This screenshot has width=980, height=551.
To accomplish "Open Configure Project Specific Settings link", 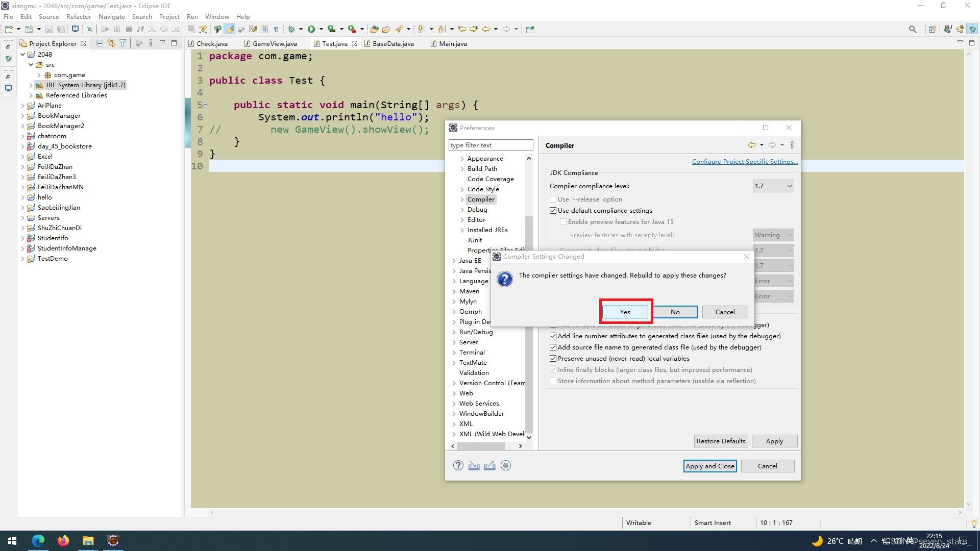I will pos(745,161).
